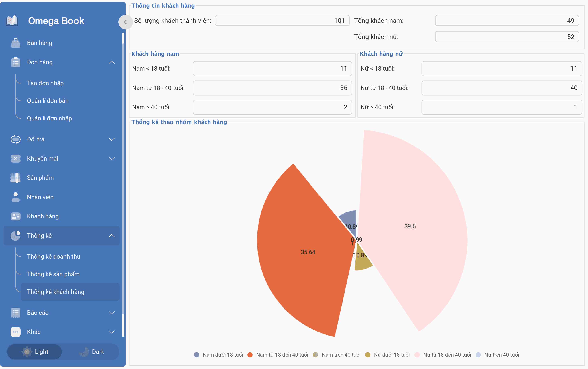
Task: Click the Báo cáo report icon
Action: coord(16,313)
